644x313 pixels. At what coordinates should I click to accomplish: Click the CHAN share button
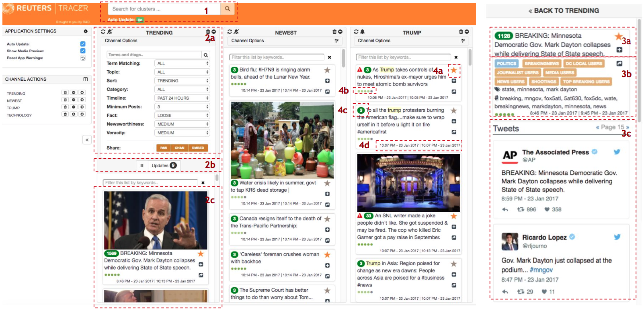179,148
